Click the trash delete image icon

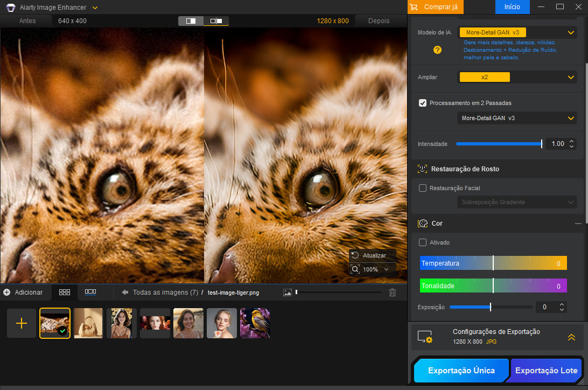pos(393,292)
